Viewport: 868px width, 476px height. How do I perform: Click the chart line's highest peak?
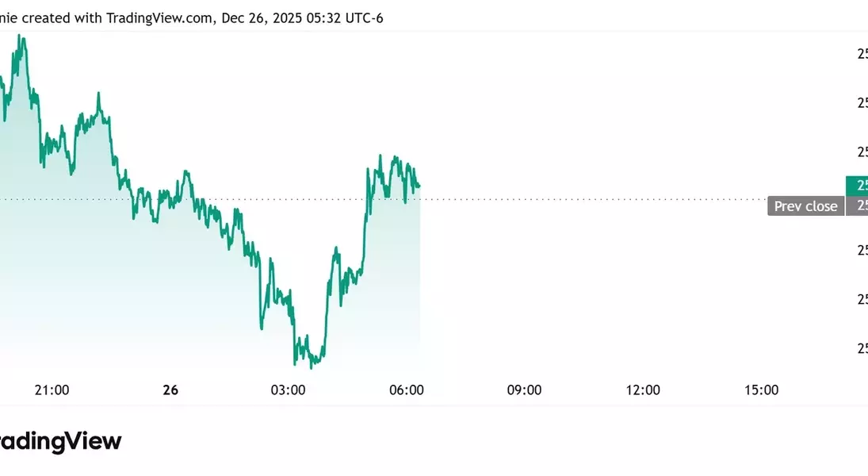coord(21,36)
